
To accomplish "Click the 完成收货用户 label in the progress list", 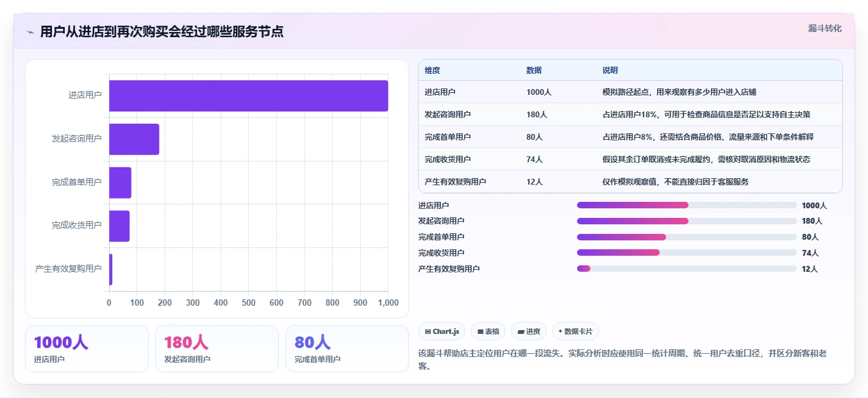I will pyautogui.click(x=441, y=253).
